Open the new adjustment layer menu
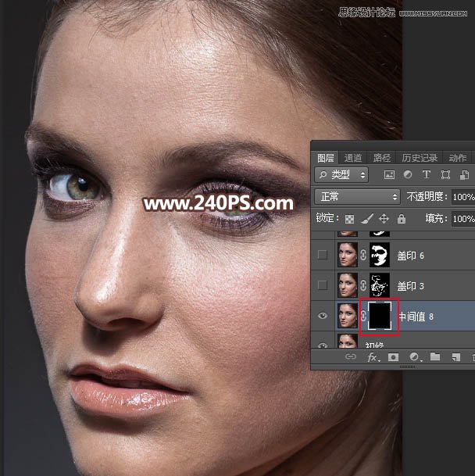 (x=415, y=358)
